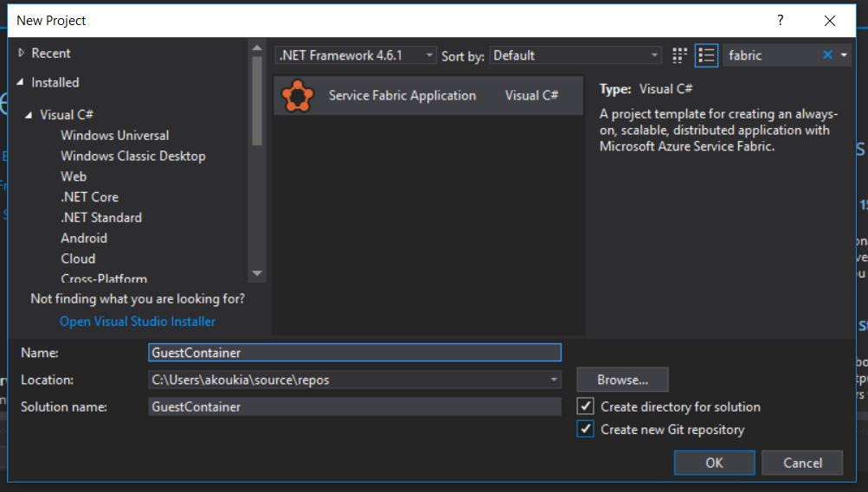Select the Web category
This screenshot has height=492, width=868.
coord(74,176)
